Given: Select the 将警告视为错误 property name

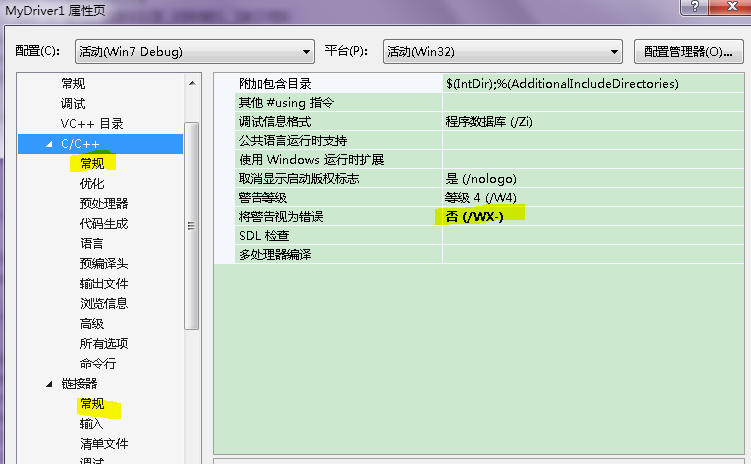Looking at the screenshot, I should click(x=281, y=216).
